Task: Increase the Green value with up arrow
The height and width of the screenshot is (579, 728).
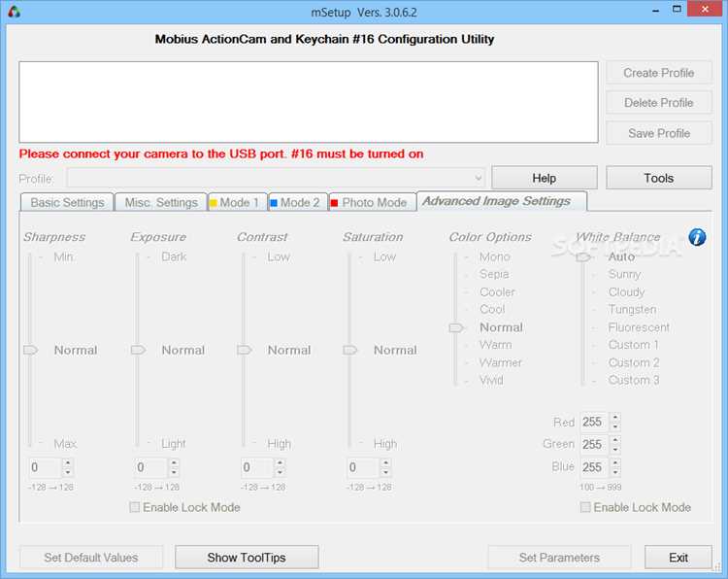Action: (615, 440)
